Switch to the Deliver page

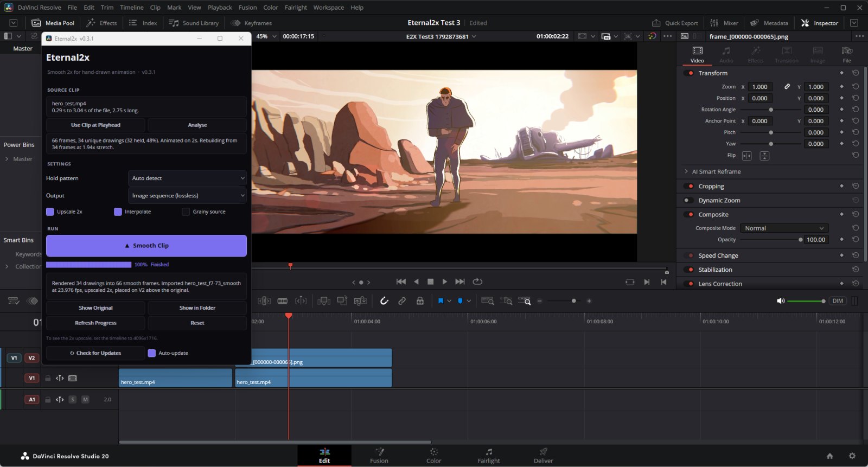coord(543,456)
